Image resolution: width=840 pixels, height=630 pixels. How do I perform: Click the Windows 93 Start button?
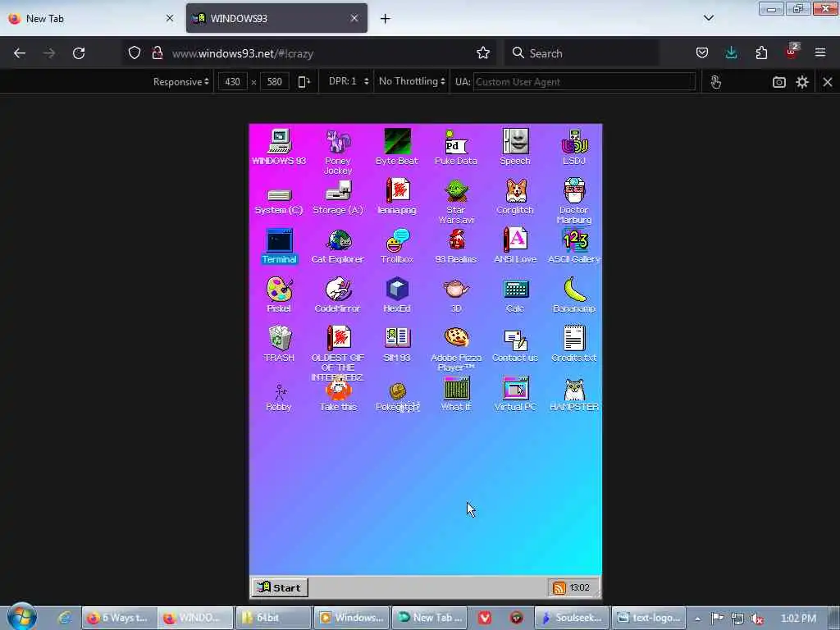tap(279, 587)
